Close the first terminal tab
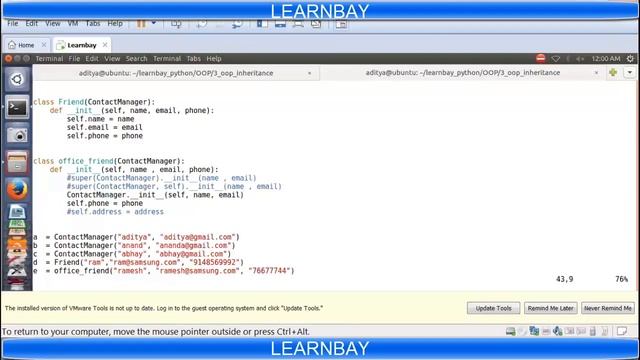Screen dimensions: 640x360 tap(309, 73)
